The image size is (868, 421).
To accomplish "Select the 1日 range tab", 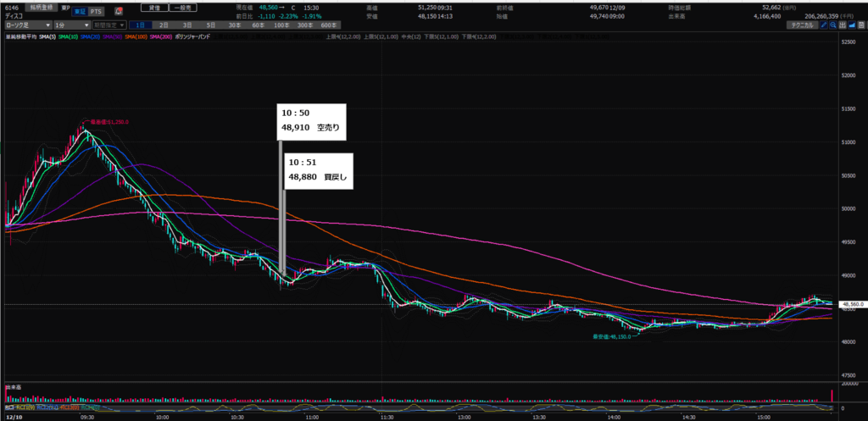I will click(141, 25).
